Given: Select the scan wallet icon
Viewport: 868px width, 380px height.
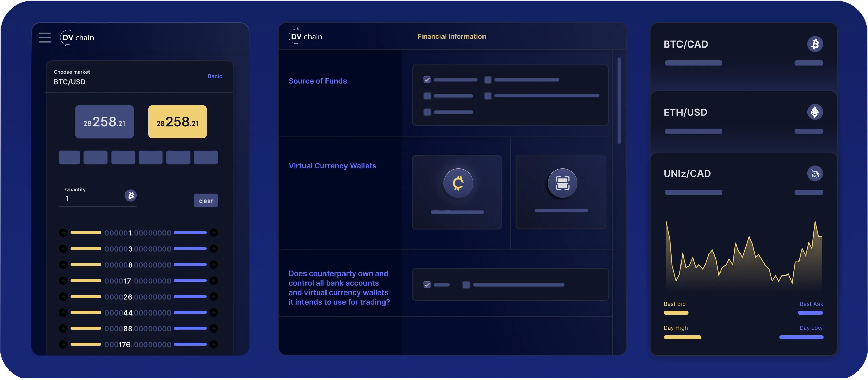Looking at the screenshot, I should tap(562, 183).
